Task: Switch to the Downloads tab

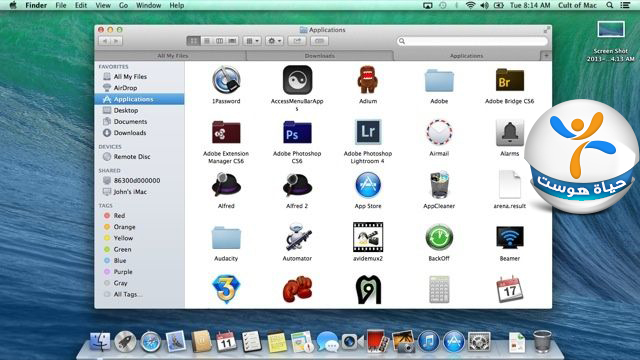Action: coord(320,56)
